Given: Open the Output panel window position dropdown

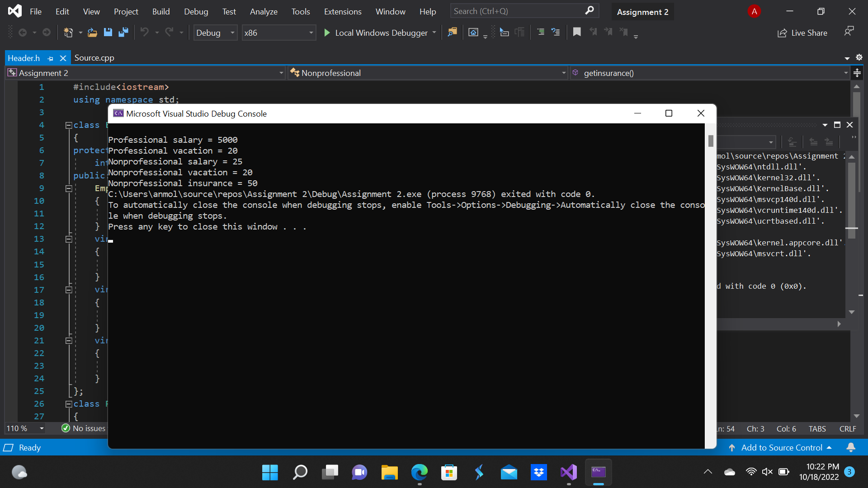Looking at the screenshot, I should click(x=825, y=125).
